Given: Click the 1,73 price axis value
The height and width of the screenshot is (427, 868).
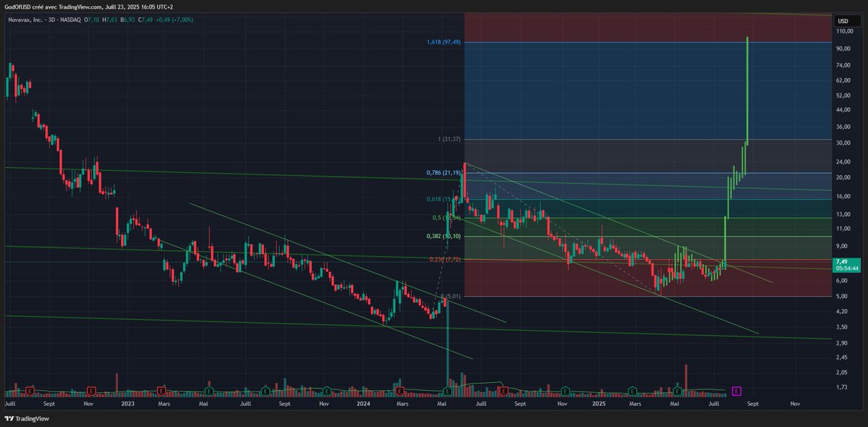Looking at the screenshot, I should click(841, 389).
